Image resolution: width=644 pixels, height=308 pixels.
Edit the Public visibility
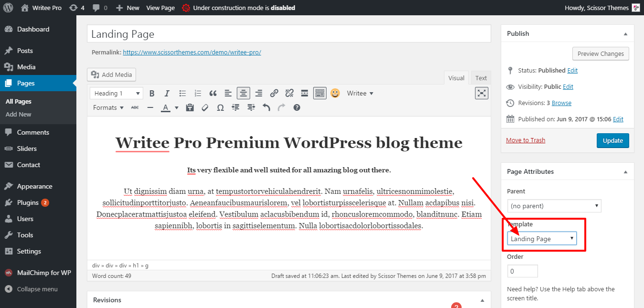pyautogui.click(x=568, y=86)
